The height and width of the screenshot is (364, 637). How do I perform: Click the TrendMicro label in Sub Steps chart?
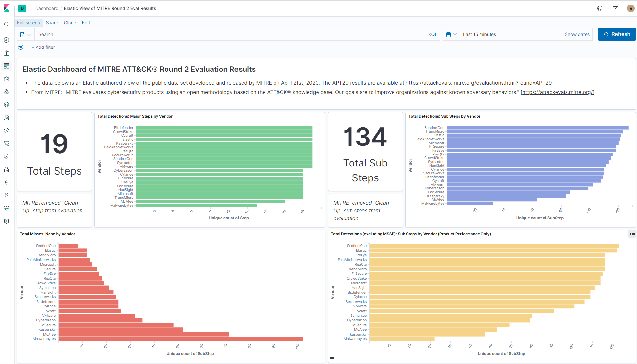point(435,131)
